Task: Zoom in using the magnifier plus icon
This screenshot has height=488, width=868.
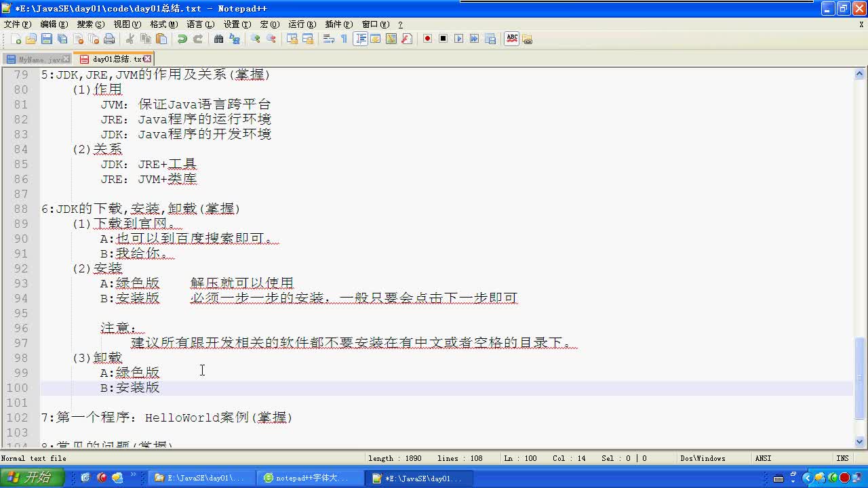Action: pos(255,39)
